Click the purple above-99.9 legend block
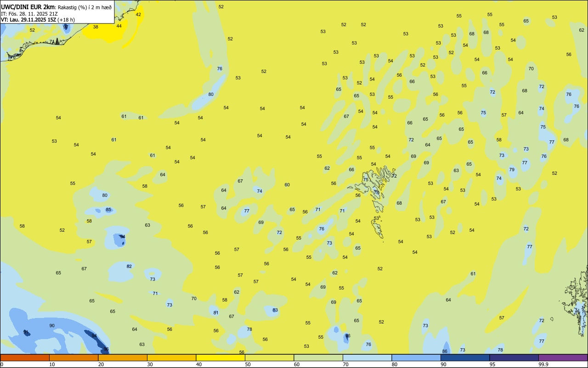The width and height of the screenshot is (588, 368). click(x=563, y=357)
